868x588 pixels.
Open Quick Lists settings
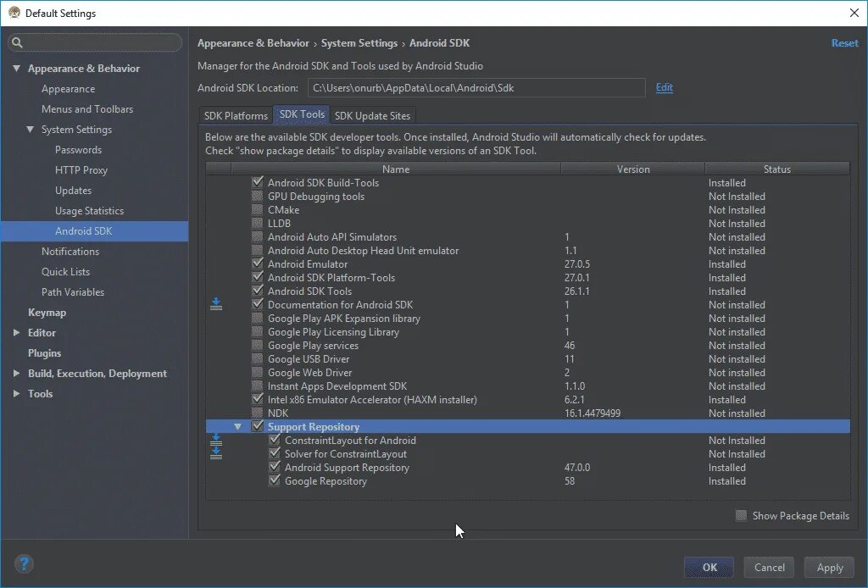pos(66,272)
